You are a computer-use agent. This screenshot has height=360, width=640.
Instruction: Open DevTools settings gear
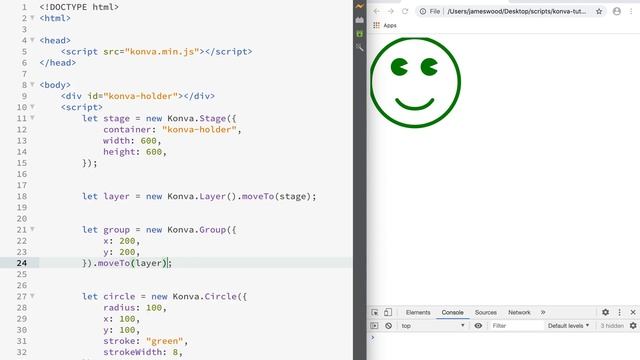[x=605, y=312]
